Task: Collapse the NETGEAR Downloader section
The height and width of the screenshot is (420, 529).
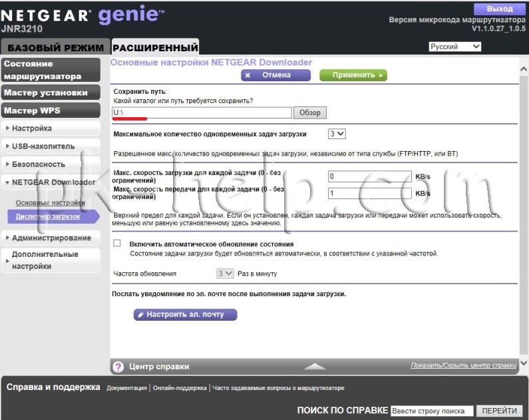Action: (51, 182)
